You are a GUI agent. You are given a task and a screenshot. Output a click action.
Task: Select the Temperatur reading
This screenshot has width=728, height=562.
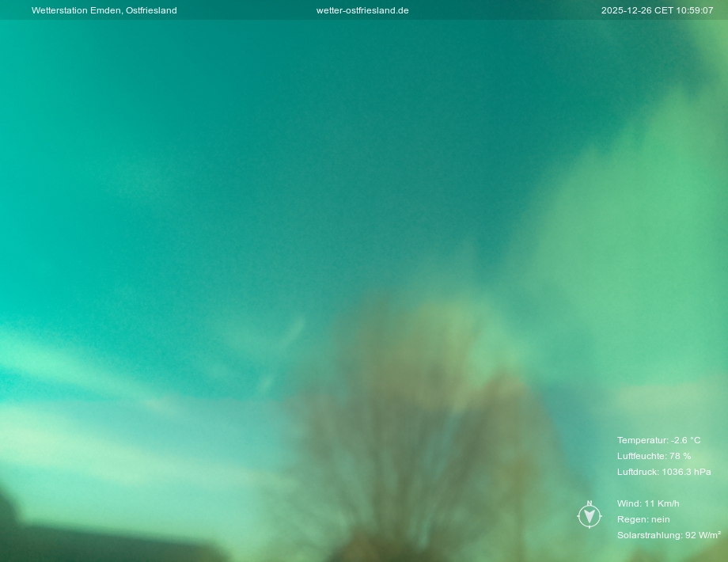658,440
